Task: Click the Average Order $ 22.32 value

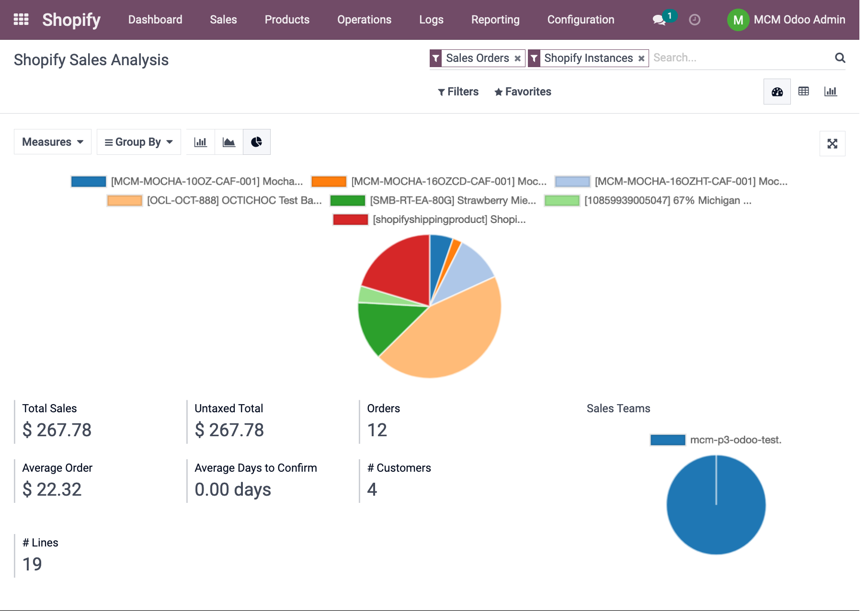Action: tap(52, 490)
